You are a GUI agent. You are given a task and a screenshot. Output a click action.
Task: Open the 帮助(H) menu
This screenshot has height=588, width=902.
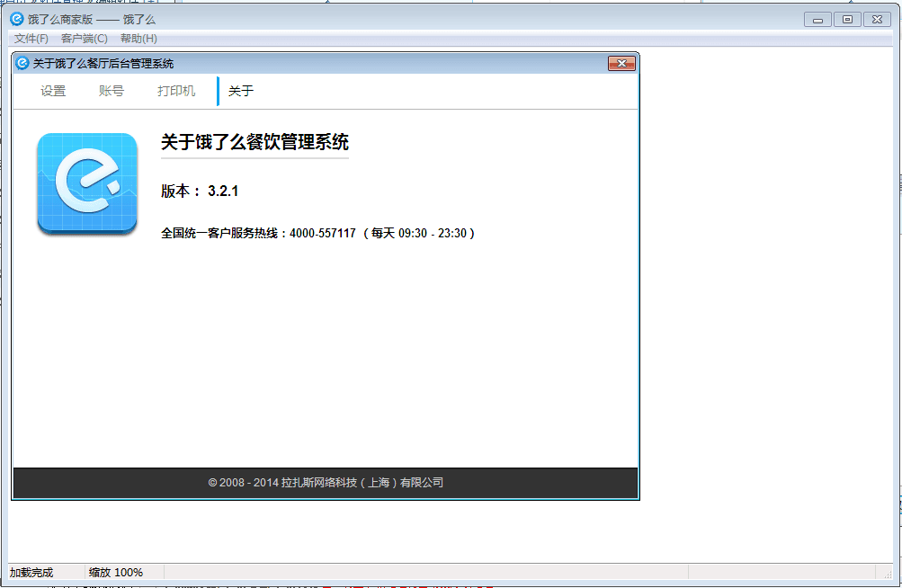pyautogui.click(x=138, y=39)
